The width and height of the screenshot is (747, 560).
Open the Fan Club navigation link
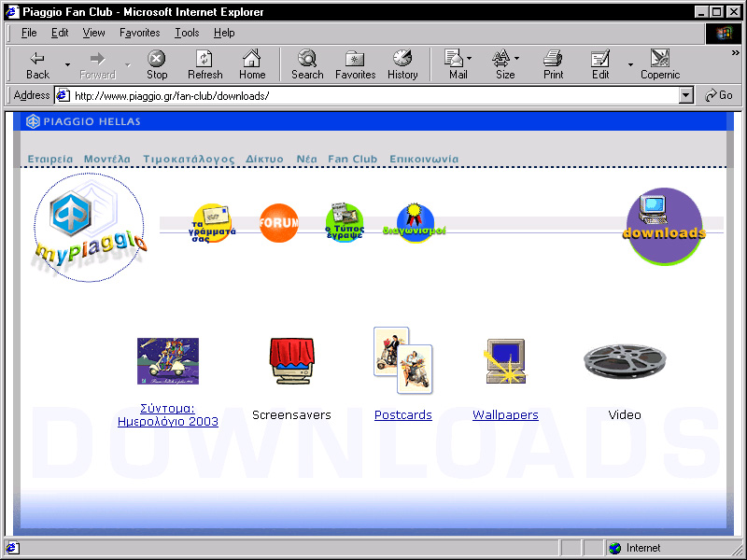click(x=353, y=159)
